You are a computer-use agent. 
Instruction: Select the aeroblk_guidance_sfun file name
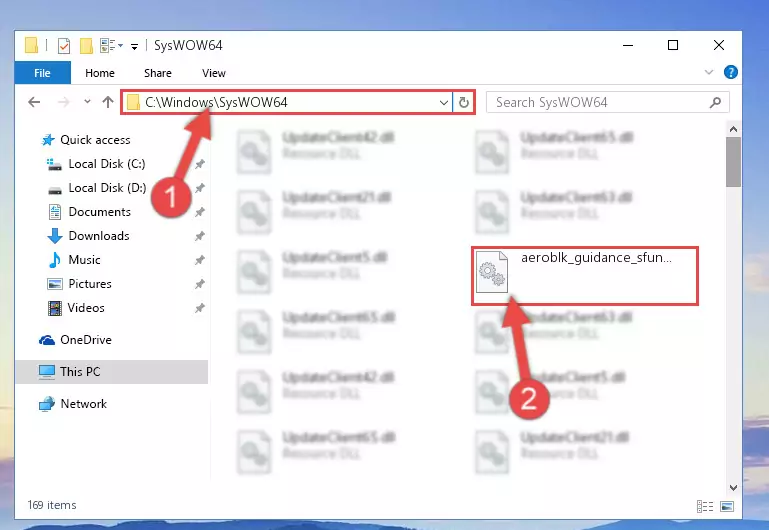[596, 257]
